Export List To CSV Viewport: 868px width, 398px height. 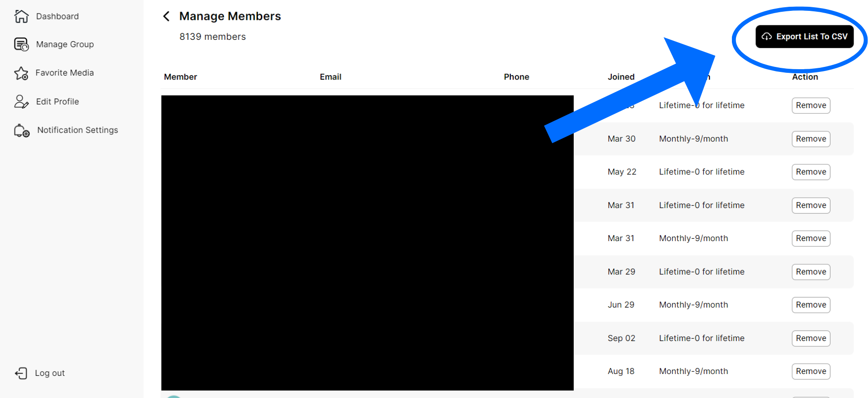click(804, 37)
